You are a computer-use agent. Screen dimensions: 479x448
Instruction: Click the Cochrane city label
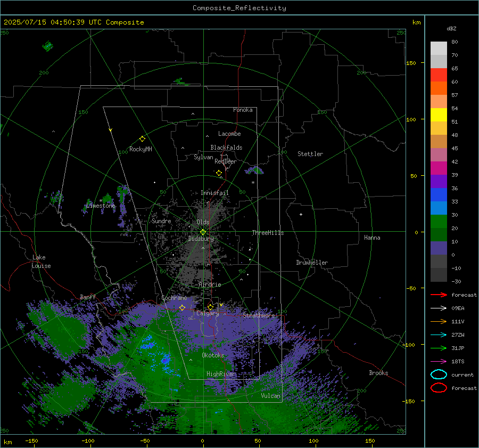(x=174, y=298)
